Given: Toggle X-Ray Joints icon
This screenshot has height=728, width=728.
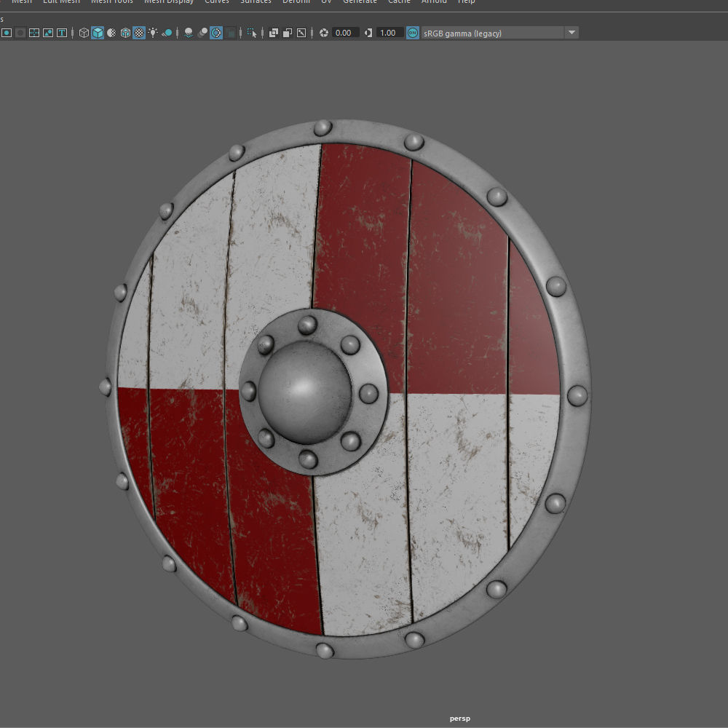Looking at the screenshot, I should pos(301,33).
